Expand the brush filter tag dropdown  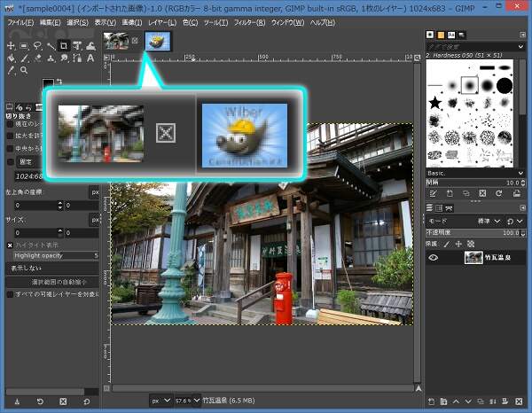click(x=520, y=46)
